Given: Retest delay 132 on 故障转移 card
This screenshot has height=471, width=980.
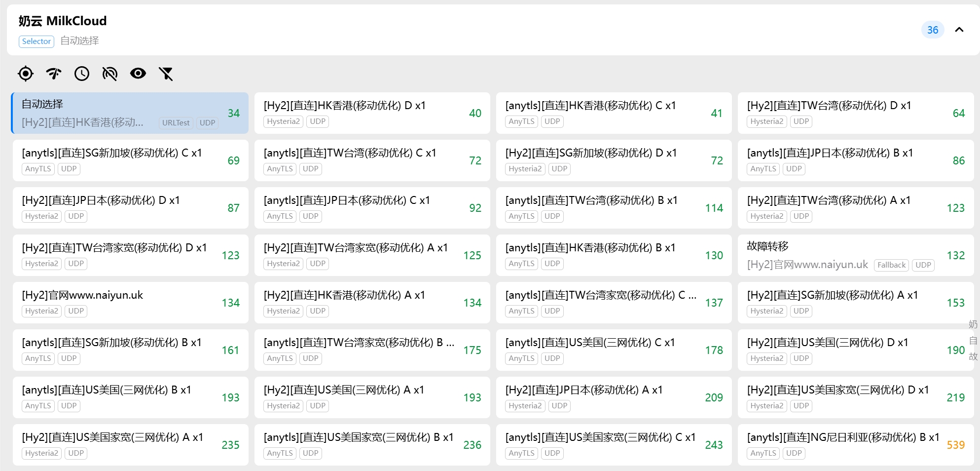Looking at the screenshot, I should 956,255.
